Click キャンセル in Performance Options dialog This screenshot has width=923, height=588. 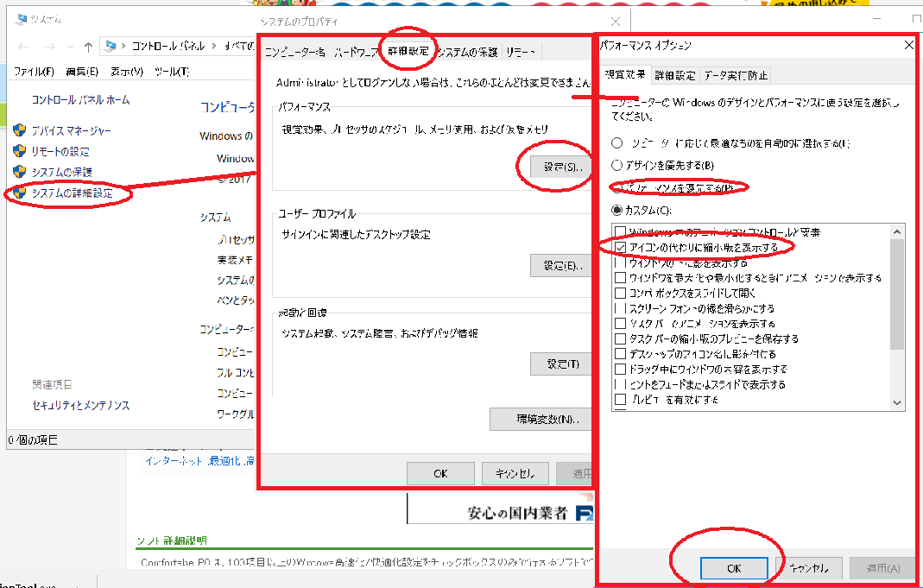(x=809, y=569)
